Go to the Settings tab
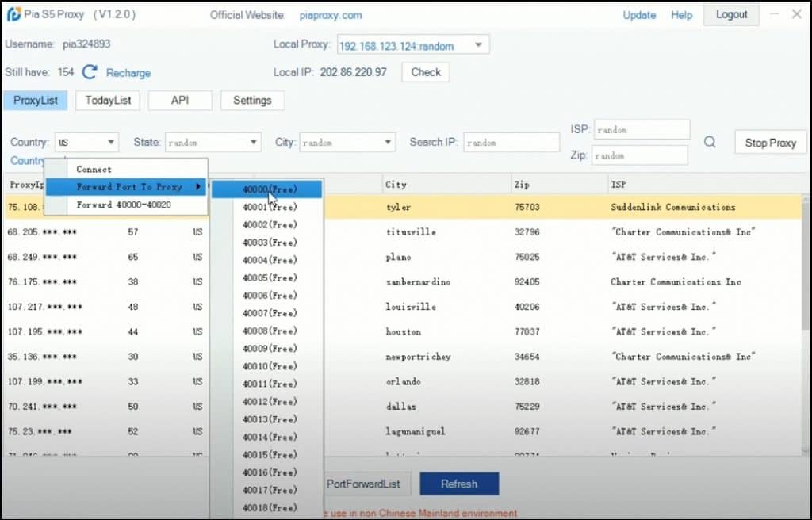 (x=252, y=100)
